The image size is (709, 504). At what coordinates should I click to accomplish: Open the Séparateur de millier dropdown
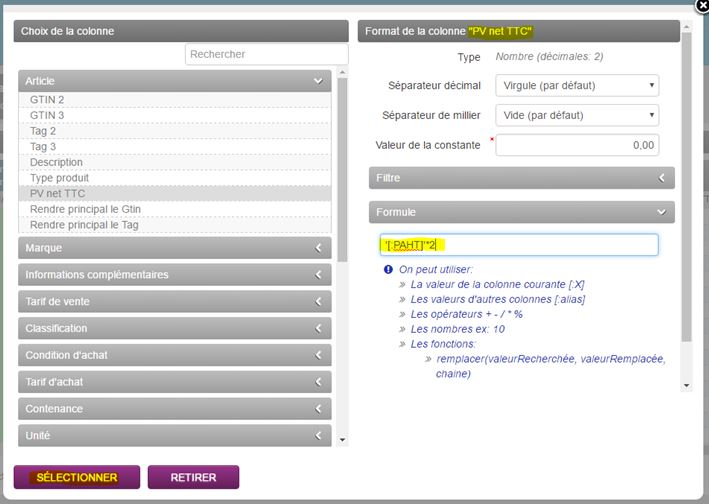[x=577, y=115]
